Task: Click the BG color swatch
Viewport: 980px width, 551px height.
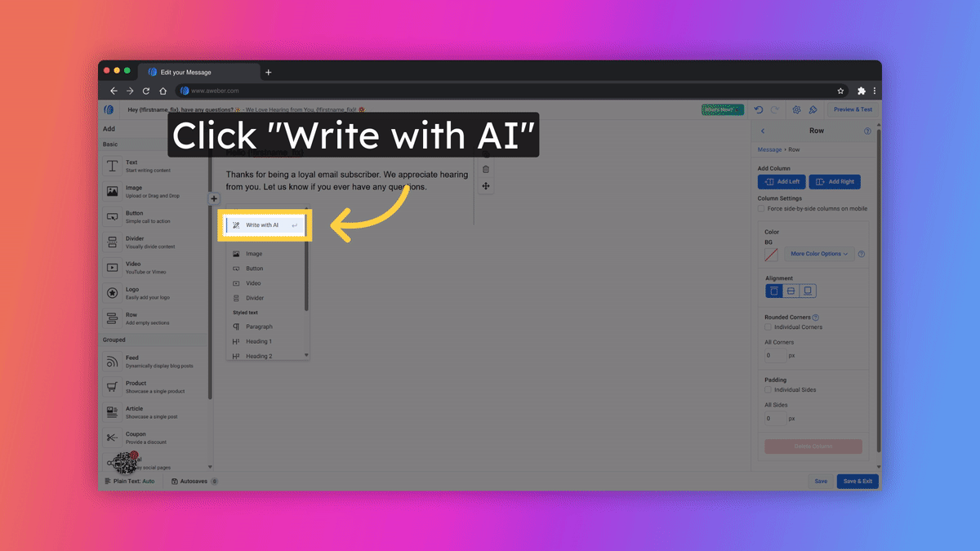Action: [x=771, y=255]
